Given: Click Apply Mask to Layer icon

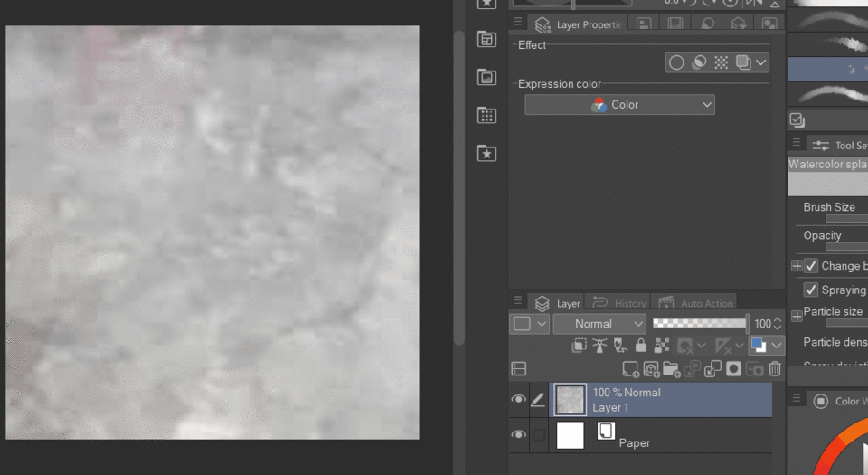Looking at the screenshot, I should (754, 369).
